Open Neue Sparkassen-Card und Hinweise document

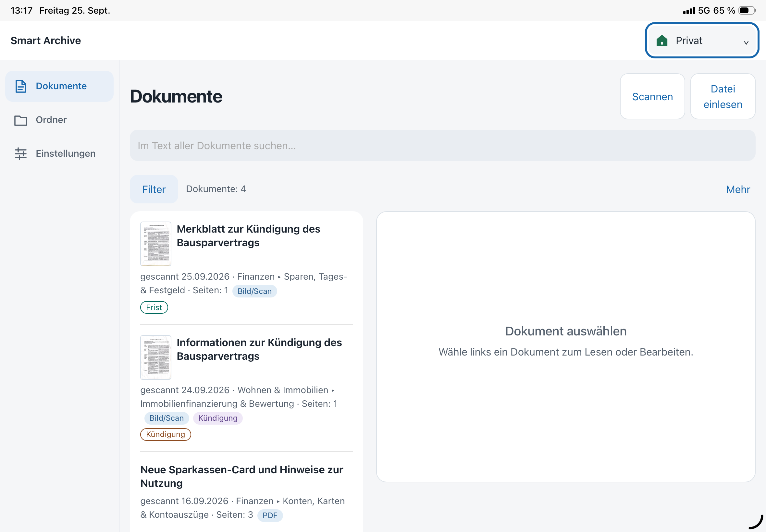242,477
